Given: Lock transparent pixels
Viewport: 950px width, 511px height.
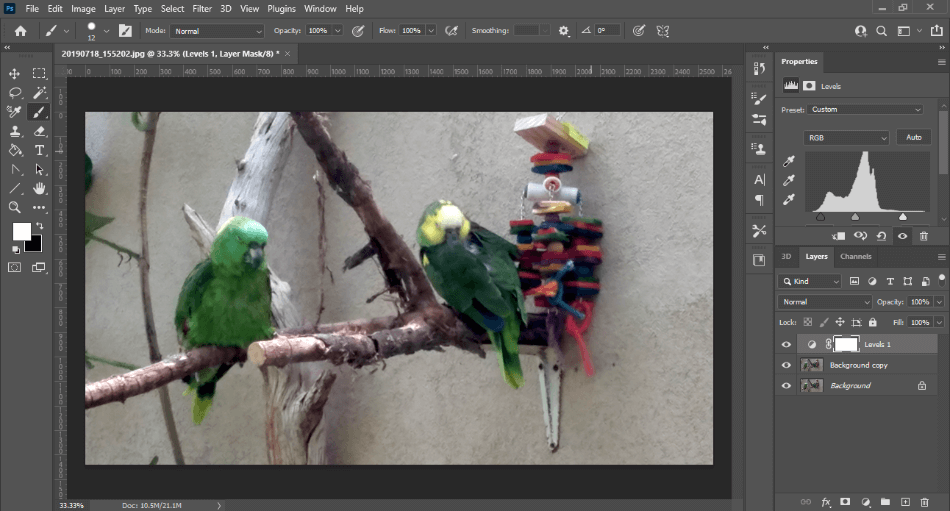Looking at the screenshot, I should click(808, 322).
